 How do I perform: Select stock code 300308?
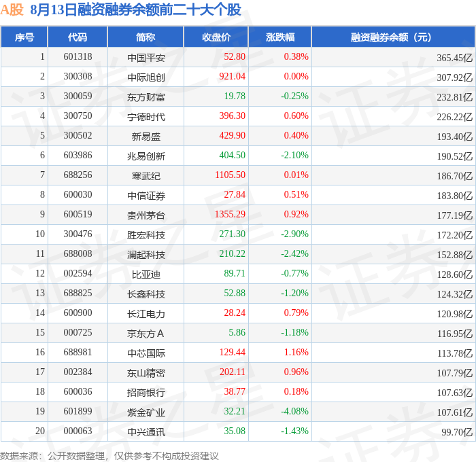click(78, 76)
